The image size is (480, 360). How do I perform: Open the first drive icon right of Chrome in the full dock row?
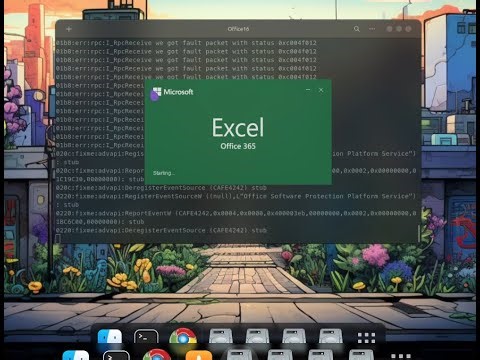(220, 337)
